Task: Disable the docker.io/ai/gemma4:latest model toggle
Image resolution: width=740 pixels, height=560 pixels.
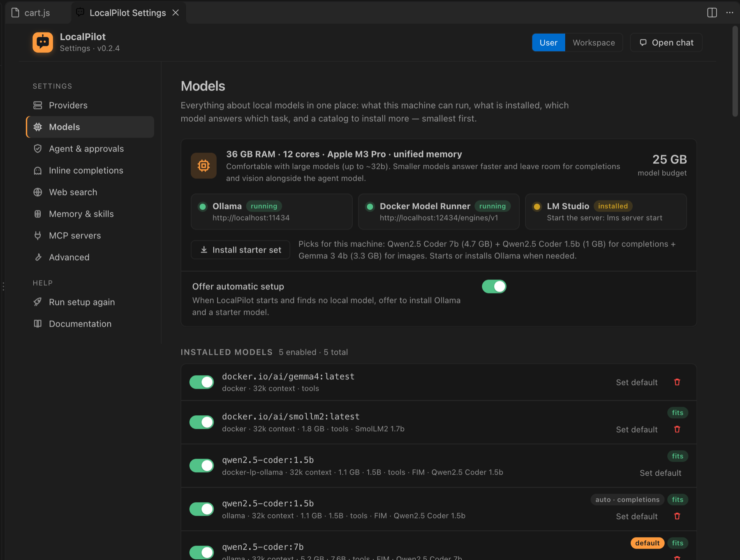Action: 201,382
